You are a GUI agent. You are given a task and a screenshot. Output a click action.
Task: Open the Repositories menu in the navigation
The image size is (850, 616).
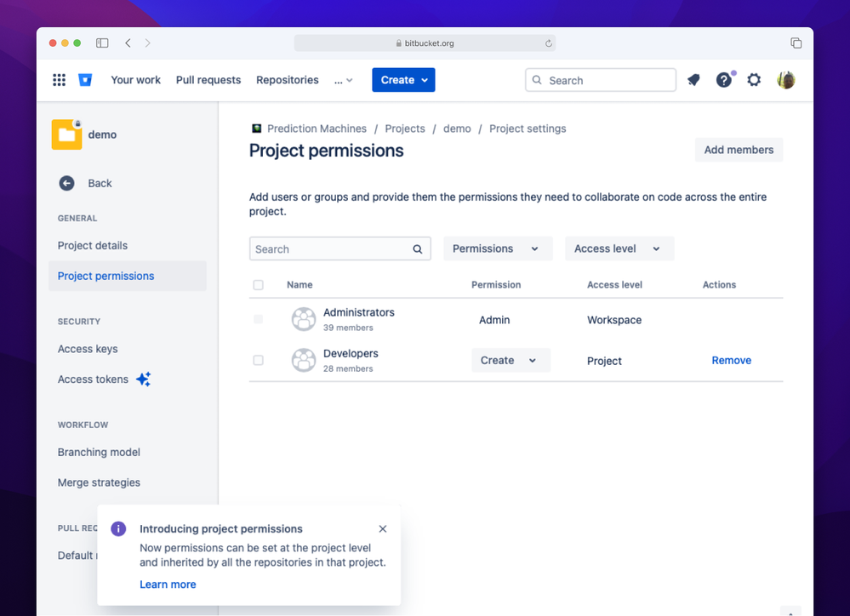pos(287,79)
